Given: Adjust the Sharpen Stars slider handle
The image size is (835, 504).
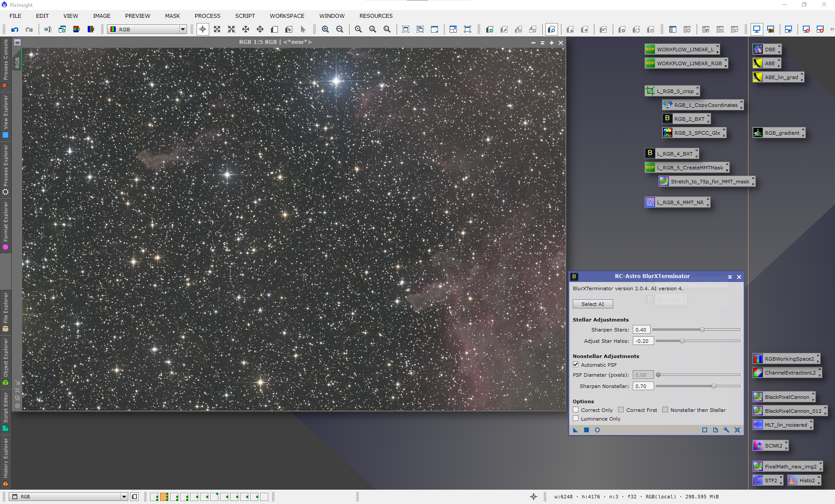Looking at the screenshot, I should (702, 330).
